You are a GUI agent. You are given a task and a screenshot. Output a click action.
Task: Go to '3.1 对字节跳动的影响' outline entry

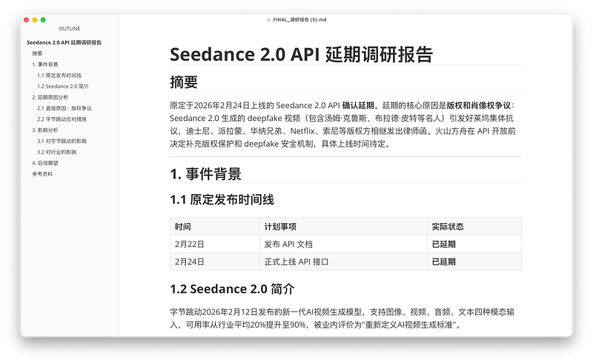tap(62, 141)
